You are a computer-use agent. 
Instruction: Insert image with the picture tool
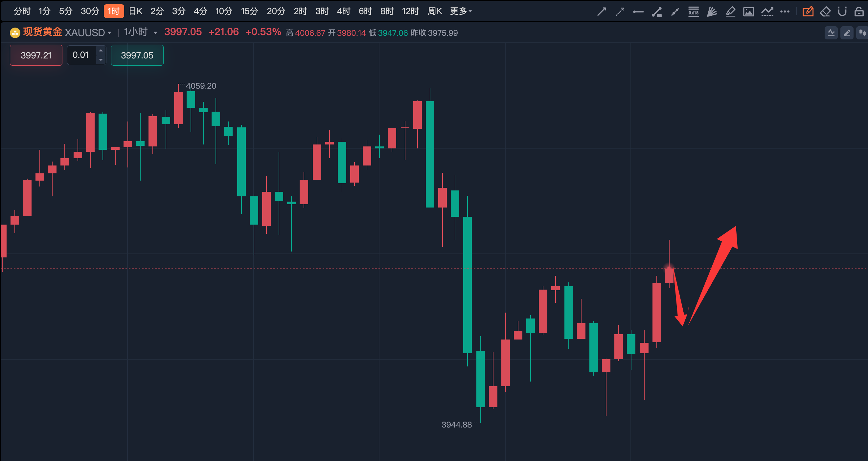[748, 12]
